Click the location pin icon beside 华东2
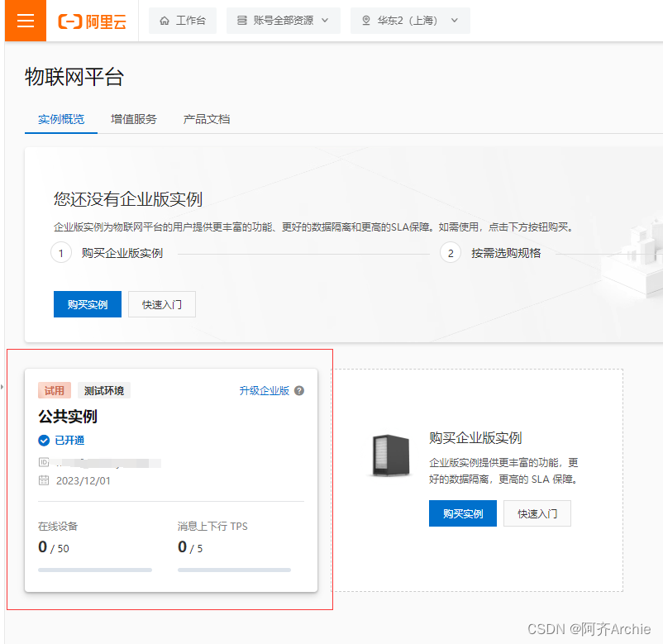Viewport: 663px width, 644px height. [x=366, y=21]
